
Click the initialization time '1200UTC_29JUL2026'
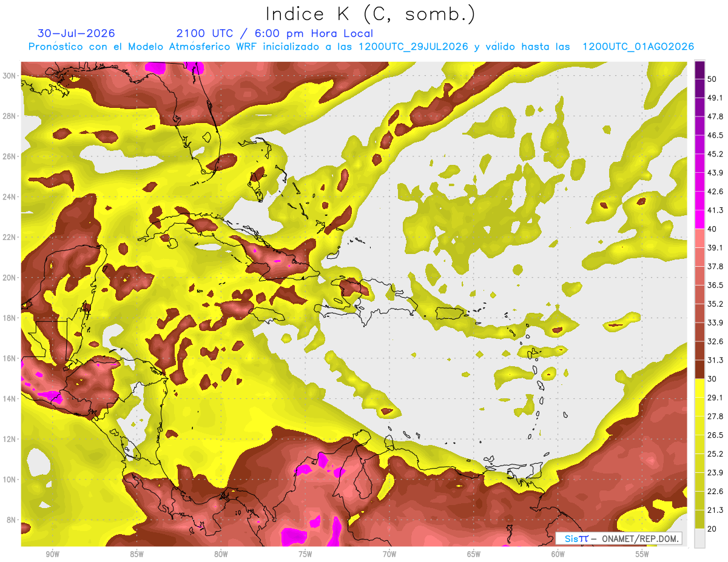(x=413, y=47)
